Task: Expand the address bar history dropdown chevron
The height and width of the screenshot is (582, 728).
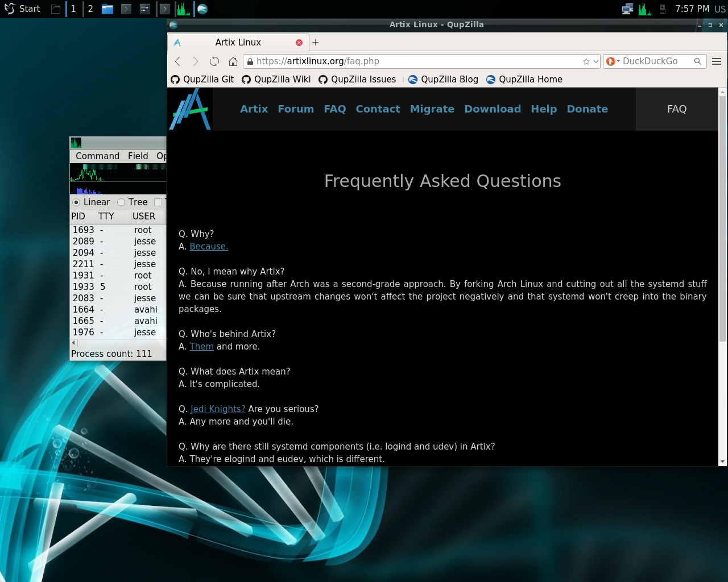Action: point(596,61)
